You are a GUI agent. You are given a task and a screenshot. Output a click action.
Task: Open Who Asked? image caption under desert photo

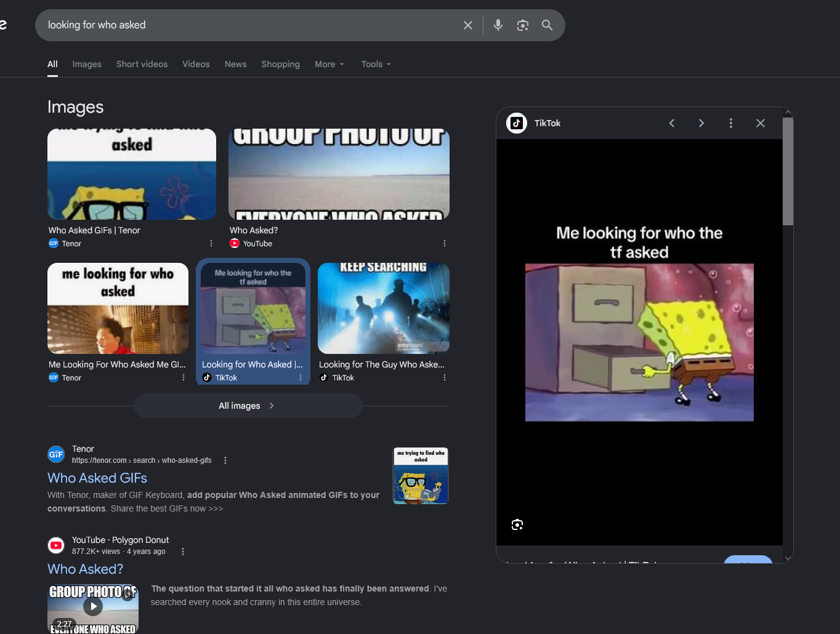[254, 230]
